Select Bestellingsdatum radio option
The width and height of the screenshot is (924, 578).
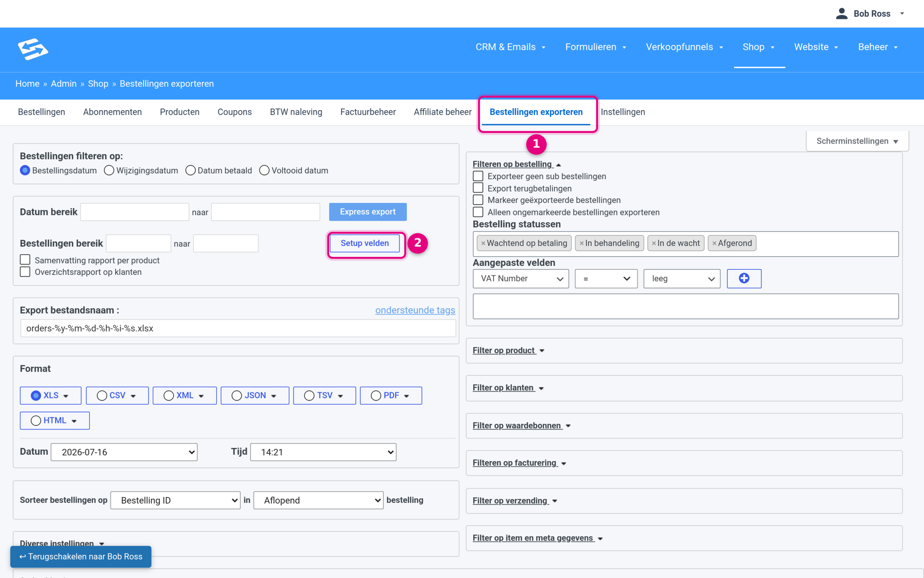(25, 171)
